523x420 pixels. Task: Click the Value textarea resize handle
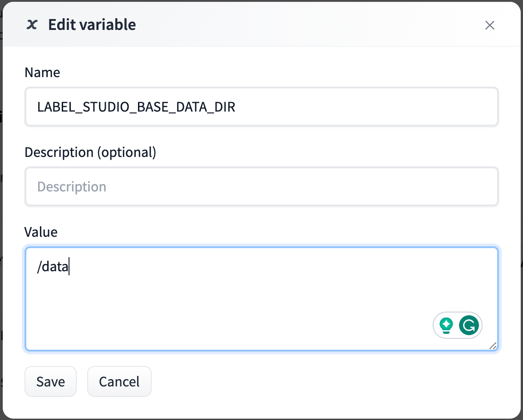493,346
